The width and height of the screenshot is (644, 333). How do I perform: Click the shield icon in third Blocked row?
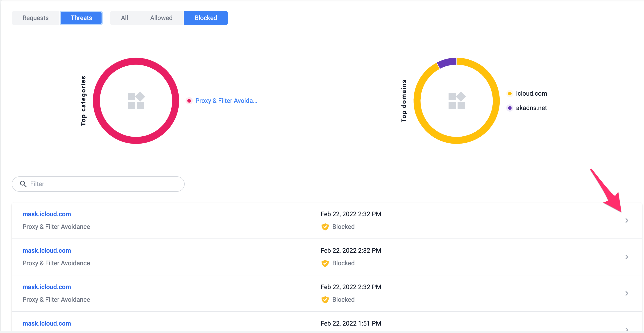(x=325, y=300)
